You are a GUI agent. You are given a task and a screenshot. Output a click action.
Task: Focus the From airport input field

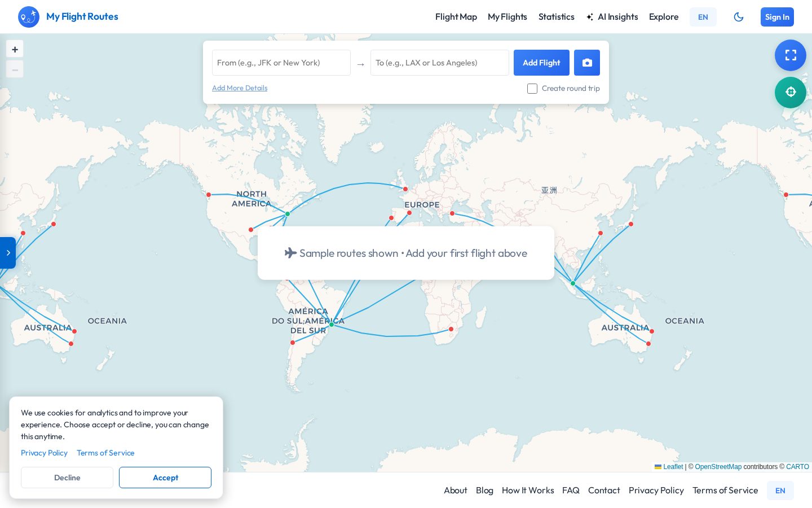pos(281,63)
